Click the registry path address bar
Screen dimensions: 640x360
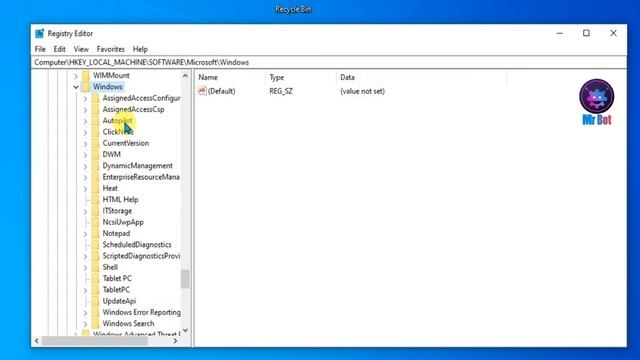click(329, 62)
